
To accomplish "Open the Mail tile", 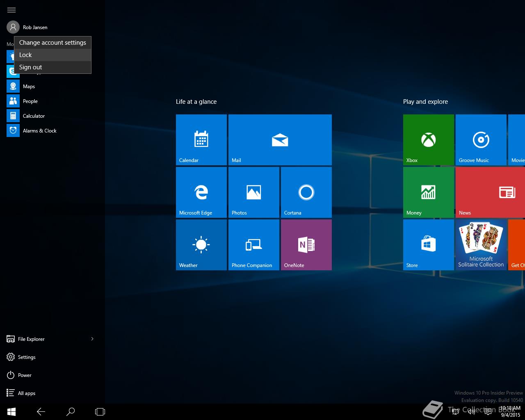I will [x=280, y=140].
